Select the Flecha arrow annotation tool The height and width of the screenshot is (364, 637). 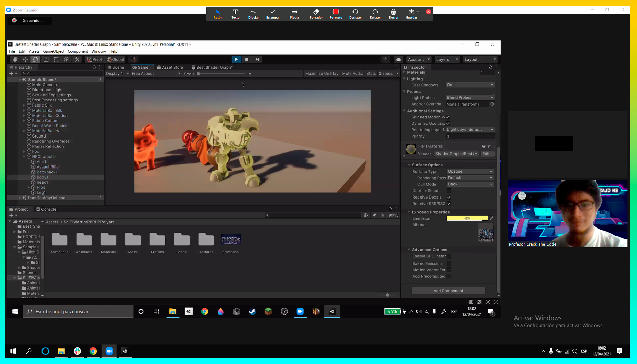coord(294,14)
